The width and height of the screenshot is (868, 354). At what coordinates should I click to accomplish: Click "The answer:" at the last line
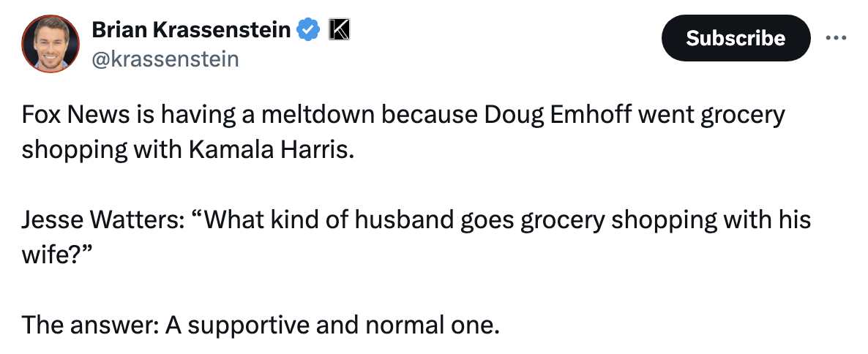point(88,324)
